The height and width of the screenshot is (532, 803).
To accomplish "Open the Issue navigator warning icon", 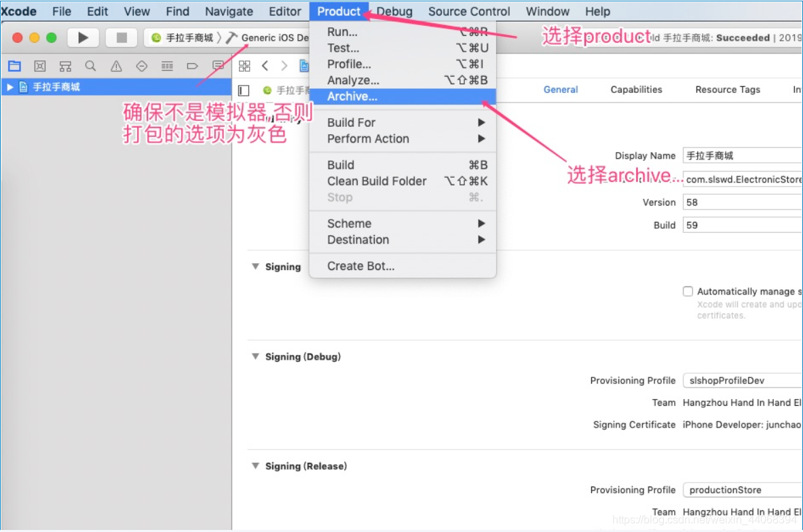I will click(x=116, y=66).
